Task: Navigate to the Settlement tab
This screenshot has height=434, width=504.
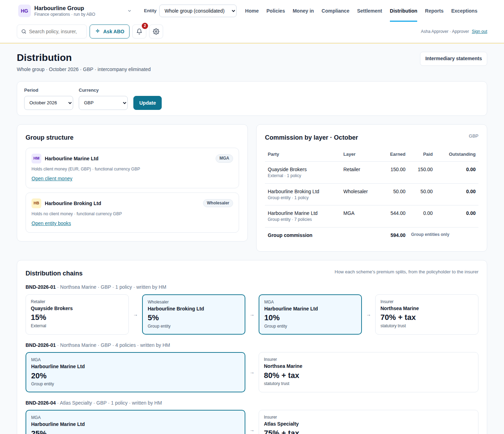Action: 370,11
